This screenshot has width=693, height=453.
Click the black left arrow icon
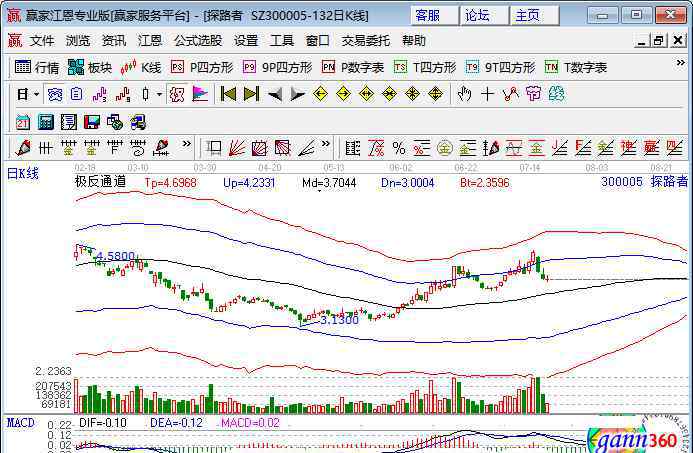[x=275, y=95]
